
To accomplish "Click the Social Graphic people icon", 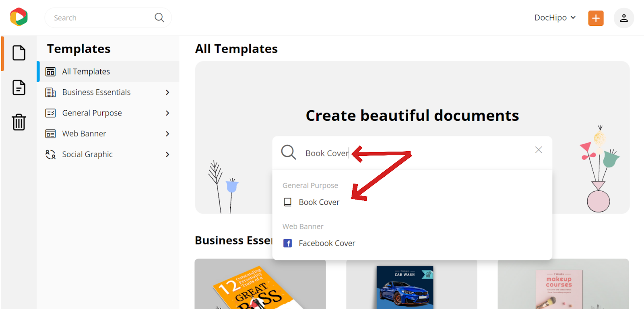I will click(x=50, y=154).
